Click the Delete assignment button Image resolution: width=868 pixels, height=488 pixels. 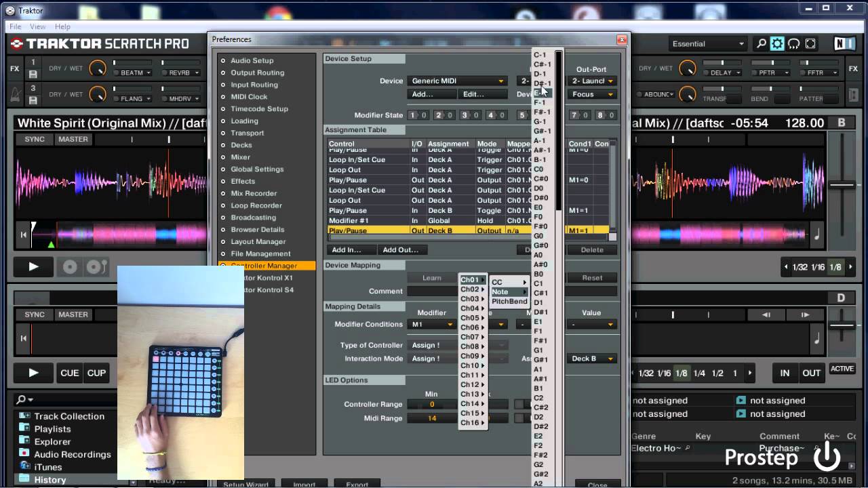pos(592,250)
